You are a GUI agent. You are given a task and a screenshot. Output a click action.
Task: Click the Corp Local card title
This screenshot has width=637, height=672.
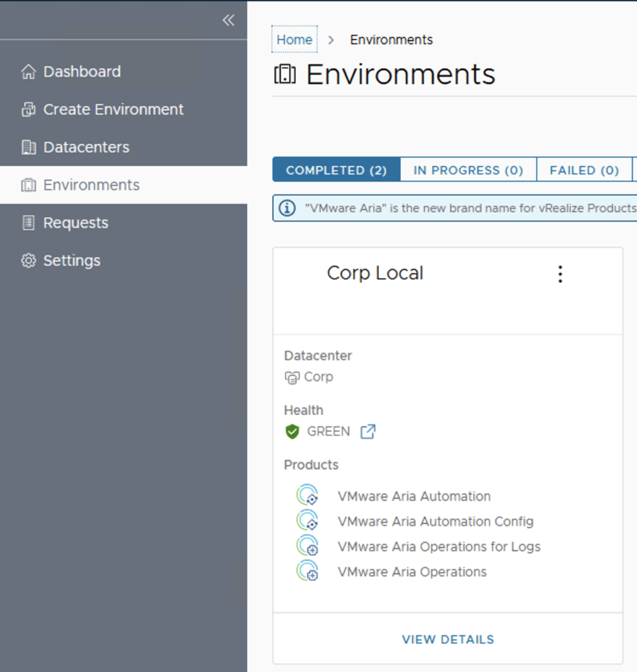pos(375,273)
